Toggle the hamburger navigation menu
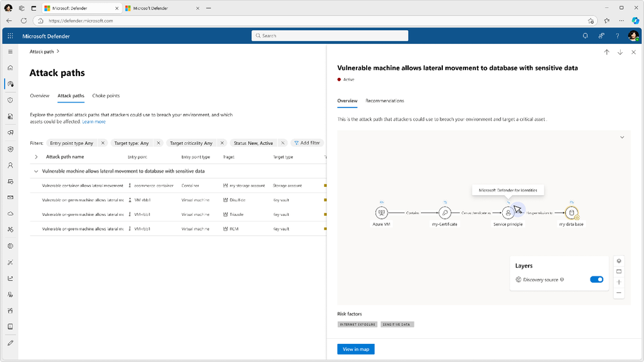Screen dimensions: 644x362 pos(10,52)
